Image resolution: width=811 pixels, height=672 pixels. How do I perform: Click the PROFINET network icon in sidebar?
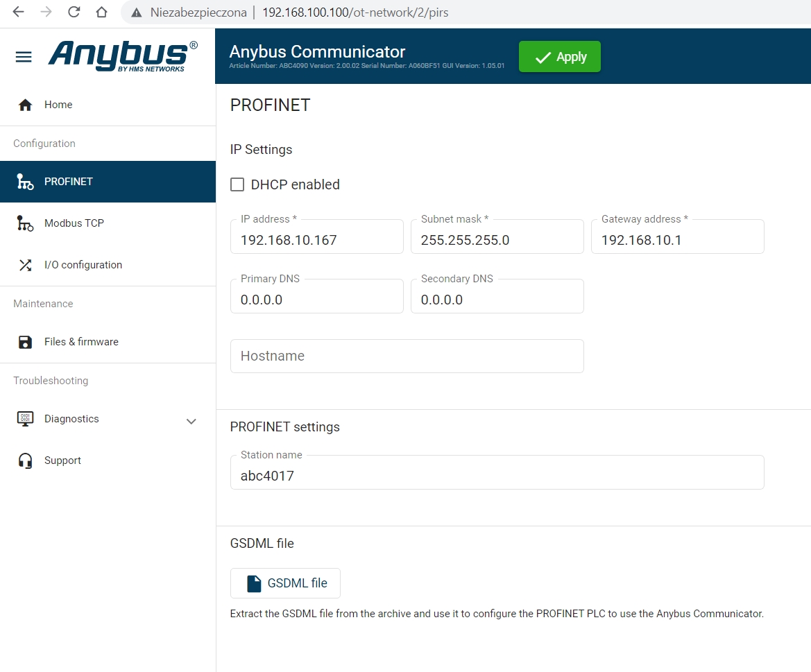coord(25,182)
